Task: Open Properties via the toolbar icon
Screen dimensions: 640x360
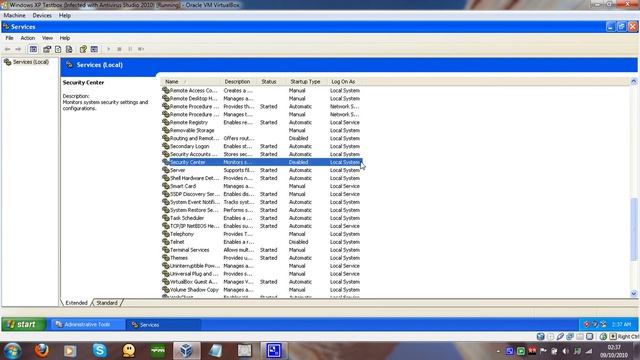Action: tap(47, 49)
